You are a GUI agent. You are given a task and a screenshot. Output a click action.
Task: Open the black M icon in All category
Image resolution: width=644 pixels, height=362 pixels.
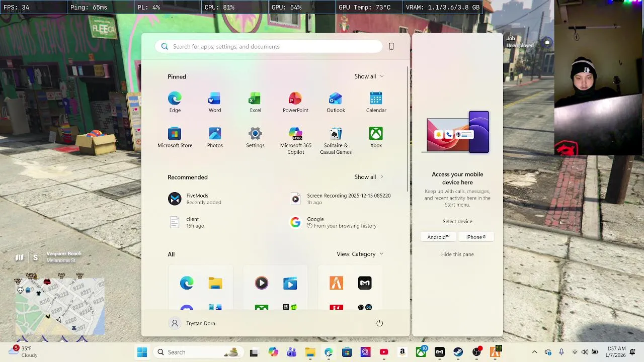(365, 283)
